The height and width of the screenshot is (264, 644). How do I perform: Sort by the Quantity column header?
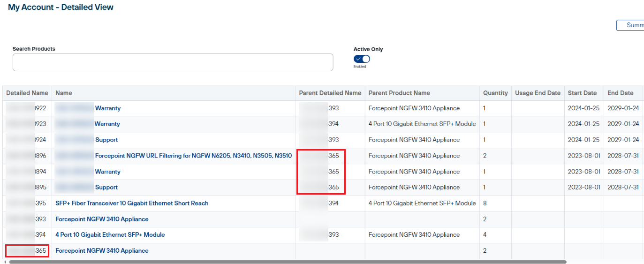pyautogui.click(x=495, y=93)
